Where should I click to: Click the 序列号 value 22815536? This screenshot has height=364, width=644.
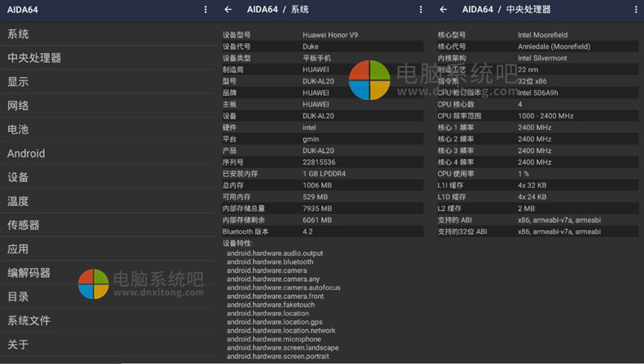point(319,162)
